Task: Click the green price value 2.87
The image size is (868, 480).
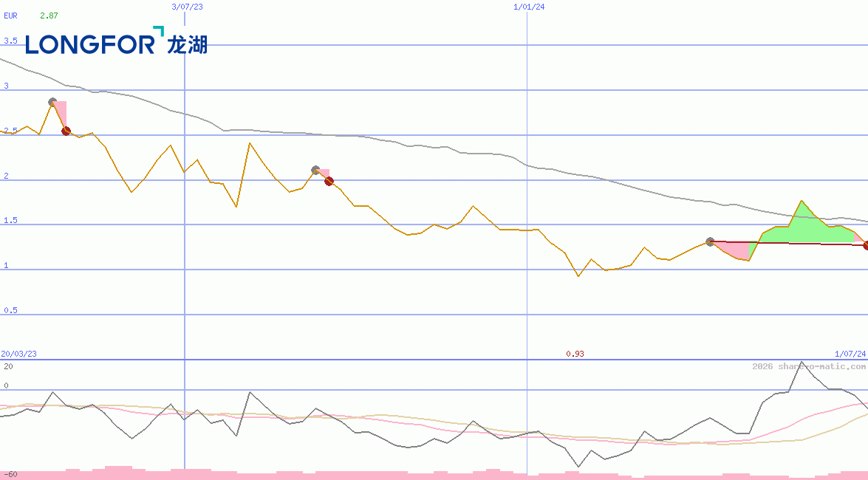Action: [x=47, y=16]
